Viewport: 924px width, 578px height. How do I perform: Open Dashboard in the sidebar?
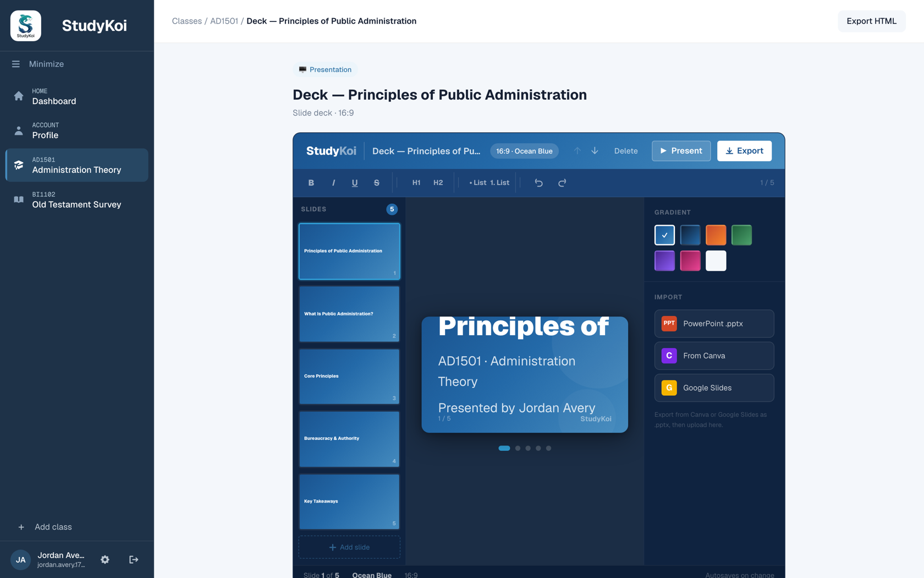click(x=77, y=96)
